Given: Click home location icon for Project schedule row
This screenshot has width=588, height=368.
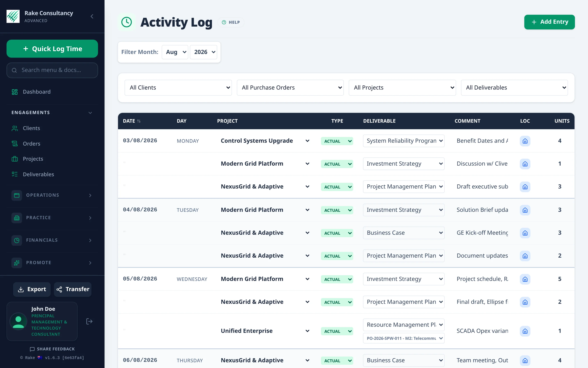Looking at the screenshot, I should [x=525, y=279].
